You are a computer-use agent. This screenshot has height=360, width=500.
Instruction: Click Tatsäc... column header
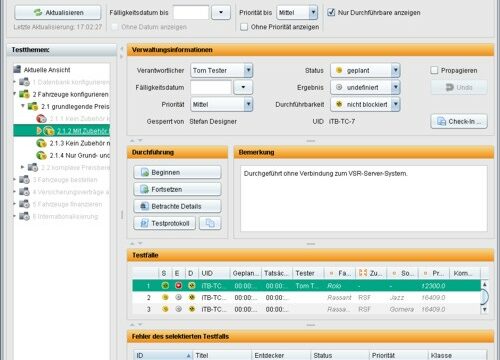click(x=277, y=273)
